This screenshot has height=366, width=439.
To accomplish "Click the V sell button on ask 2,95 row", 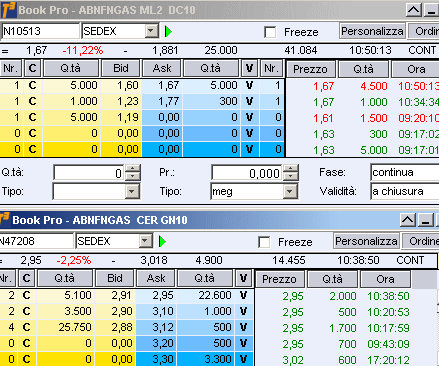I will coord(243,295).
